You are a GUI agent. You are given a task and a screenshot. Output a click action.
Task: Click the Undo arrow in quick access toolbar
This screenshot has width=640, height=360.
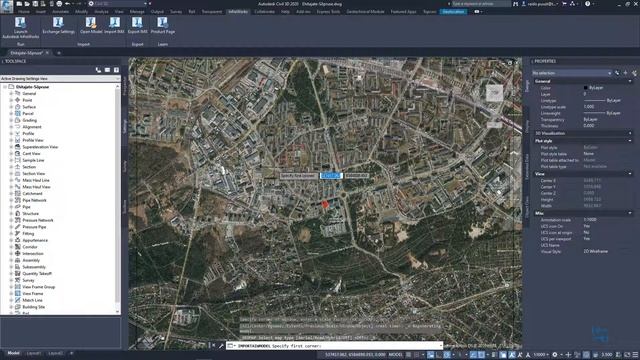(x=67, y=4)
